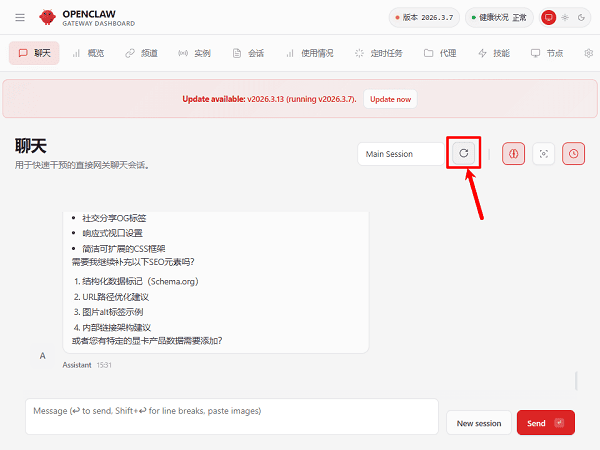The width and height of the screenshot is (600, 450).
Task: Open the hamburger menu at top left
Action: [x=20, y=17]
